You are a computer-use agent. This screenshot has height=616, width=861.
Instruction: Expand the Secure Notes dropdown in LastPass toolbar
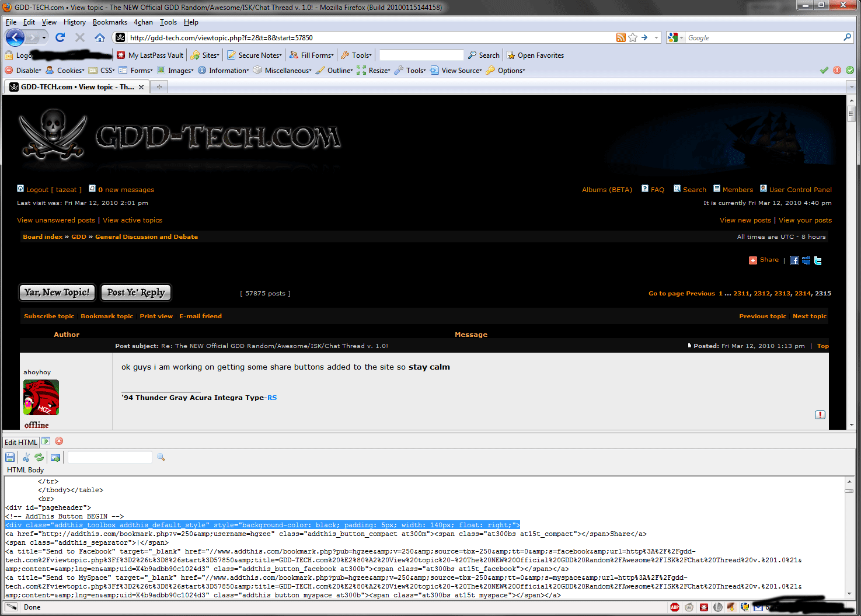(x=255, y=55)
